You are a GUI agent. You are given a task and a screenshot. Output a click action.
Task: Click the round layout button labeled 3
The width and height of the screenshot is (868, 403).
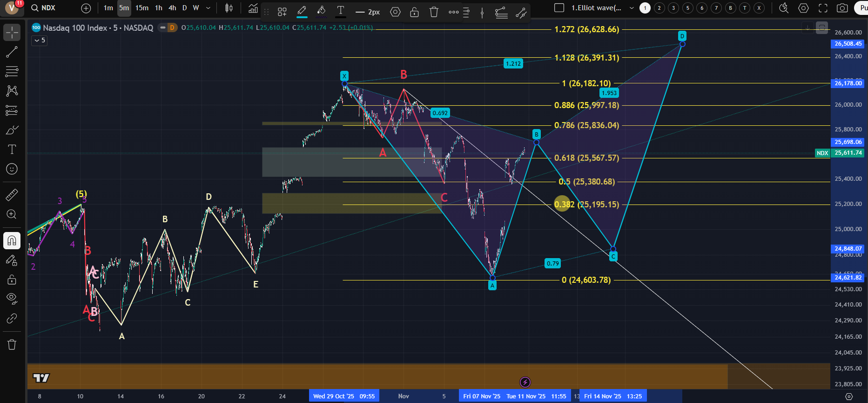(x=673, y=8)
